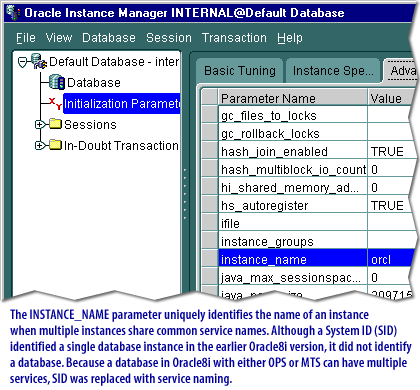Viewport: 420px width, 390px height.
Task: Select the Sessions tree item
Action: coord(90,124)
